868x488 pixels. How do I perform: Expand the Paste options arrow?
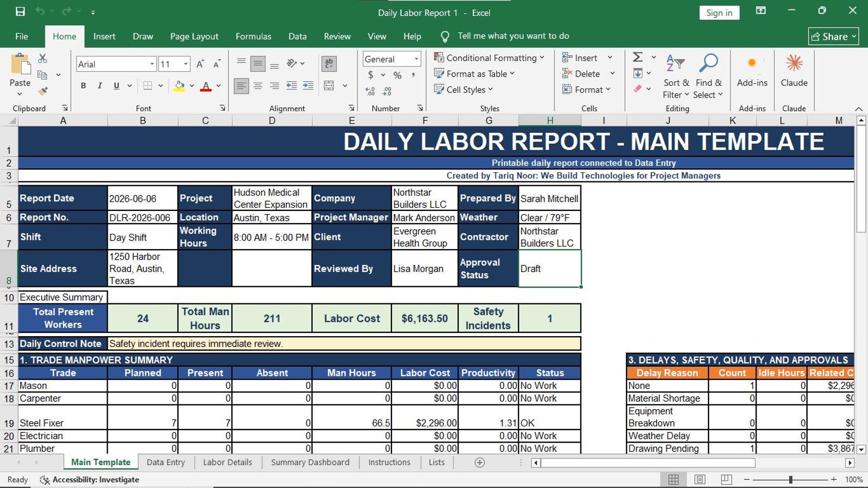point(20,94)
